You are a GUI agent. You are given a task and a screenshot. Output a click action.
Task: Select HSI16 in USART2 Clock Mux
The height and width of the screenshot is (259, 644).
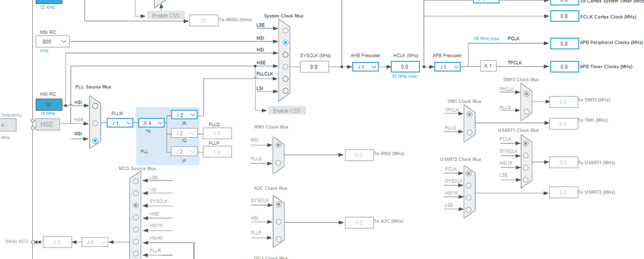(469, 197)
